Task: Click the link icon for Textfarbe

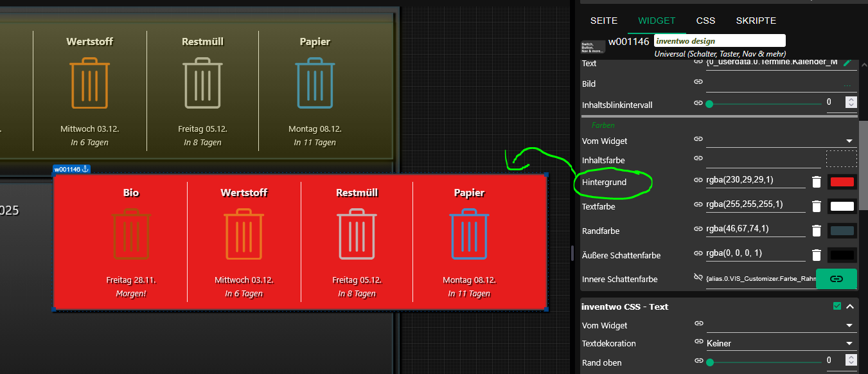Action: coord(698,204)
